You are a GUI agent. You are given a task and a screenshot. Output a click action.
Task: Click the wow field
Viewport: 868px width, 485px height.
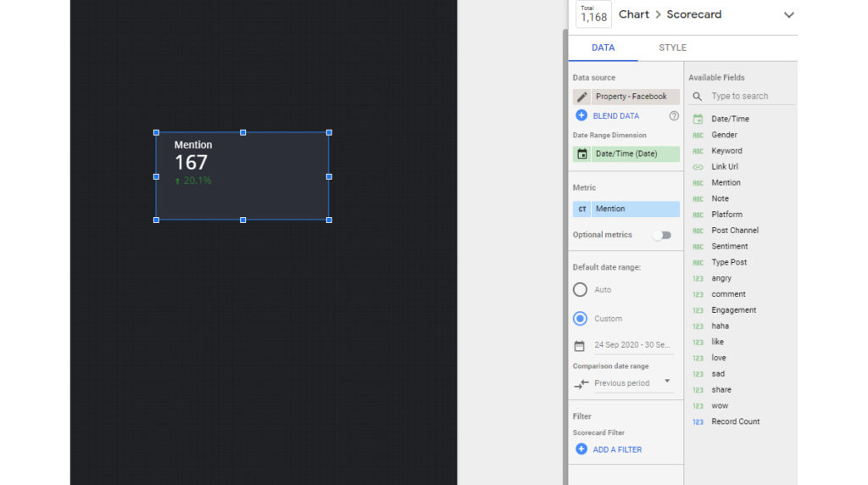pos(720,406)
